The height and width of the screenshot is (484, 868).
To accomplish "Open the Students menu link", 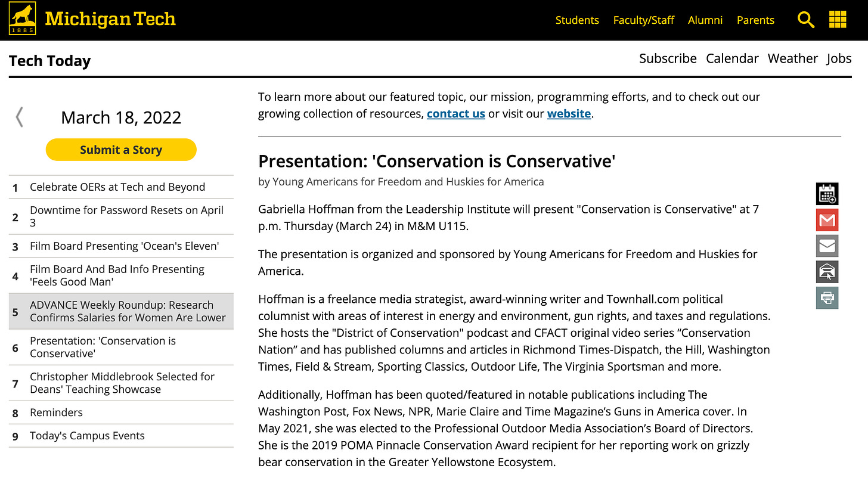I will 577,20.
